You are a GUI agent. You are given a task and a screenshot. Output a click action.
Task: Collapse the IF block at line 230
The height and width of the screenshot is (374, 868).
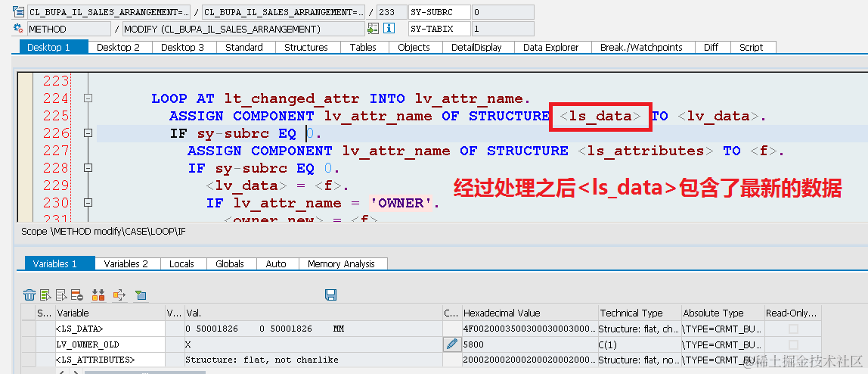coord(88,203)
